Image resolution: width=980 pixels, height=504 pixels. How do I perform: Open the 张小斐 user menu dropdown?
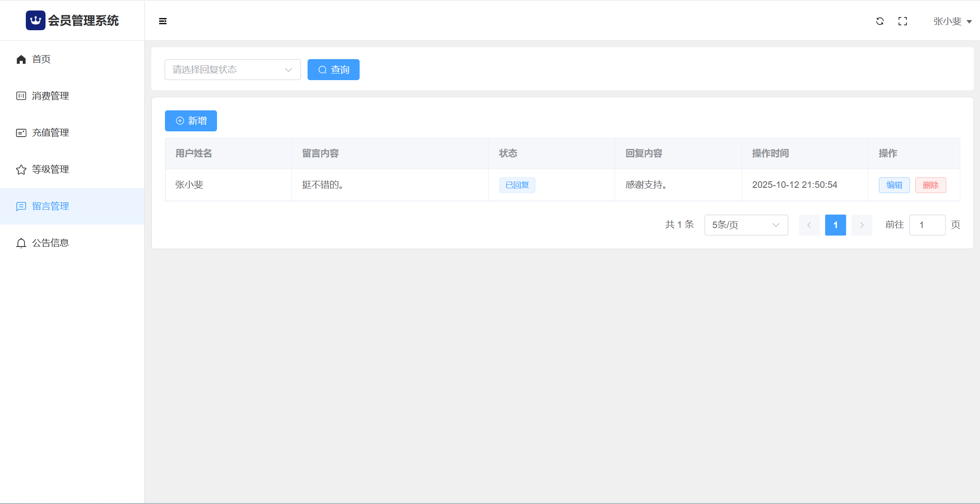click(x=952, y=21)
